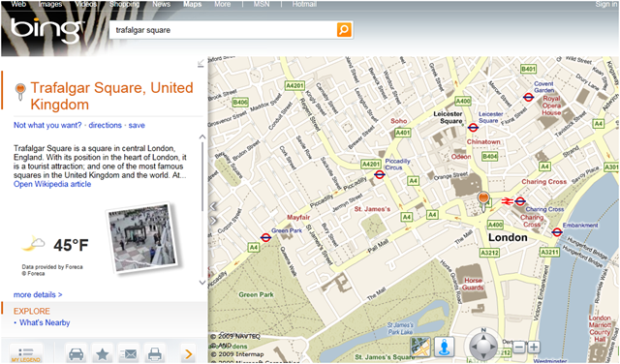Click the printer icon
620x364 pixels.
[155, 353]
